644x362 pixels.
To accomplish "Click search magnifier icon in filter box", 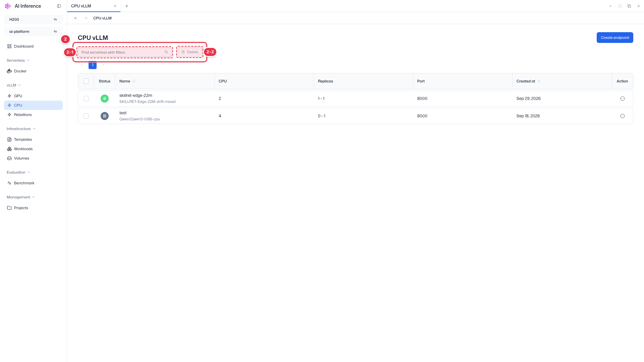I will tap(166, 52).
